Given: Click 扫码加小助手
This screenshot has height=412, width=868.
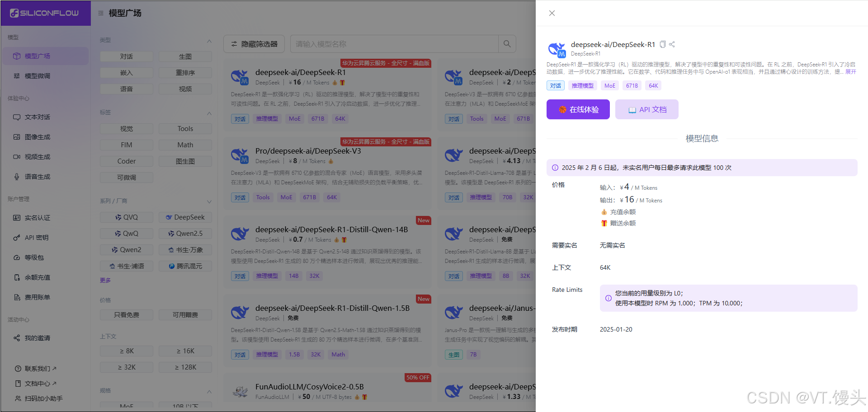Looking at the screenshot, I should click(x=39, y=398).
